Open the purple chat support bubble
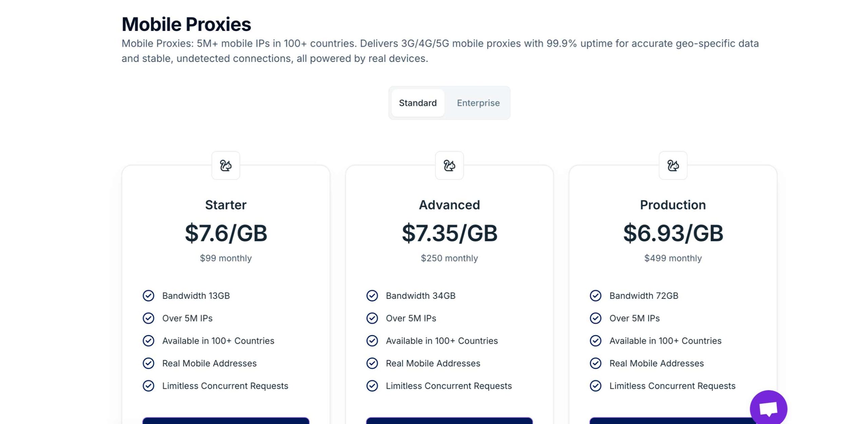Screen dimensions: 868x424 click(x=768, y=408)
